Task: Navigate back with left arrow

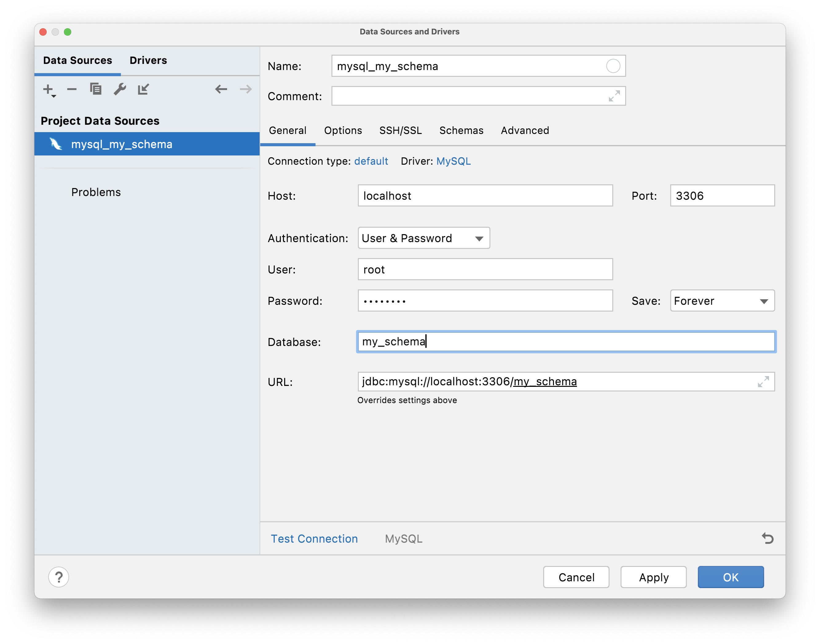Action: 221,89
